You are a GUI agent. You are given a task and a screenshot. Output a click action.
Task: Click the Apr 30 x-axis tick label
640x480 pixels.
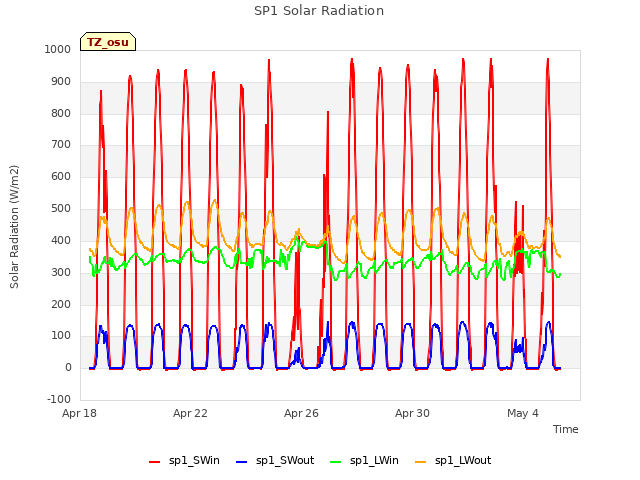pyautogui.click(x=412, y=413)
